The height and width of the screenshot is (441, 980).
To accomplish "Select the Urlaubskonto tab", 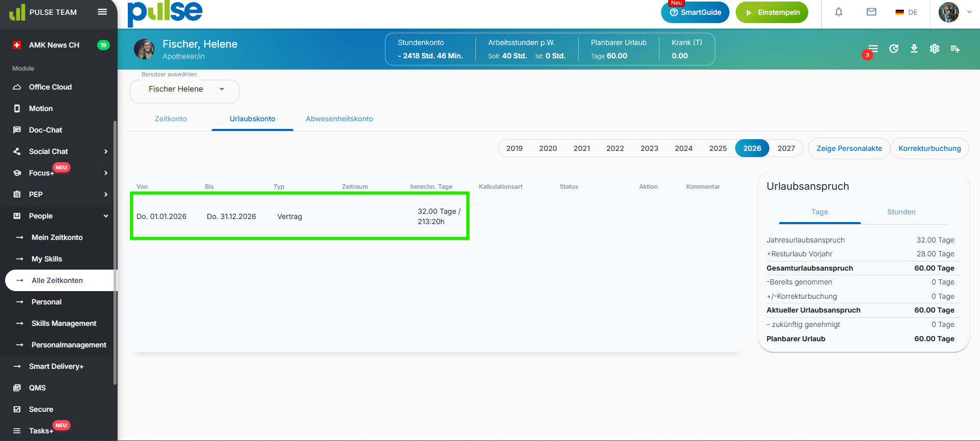I will (x=253, y=119).
